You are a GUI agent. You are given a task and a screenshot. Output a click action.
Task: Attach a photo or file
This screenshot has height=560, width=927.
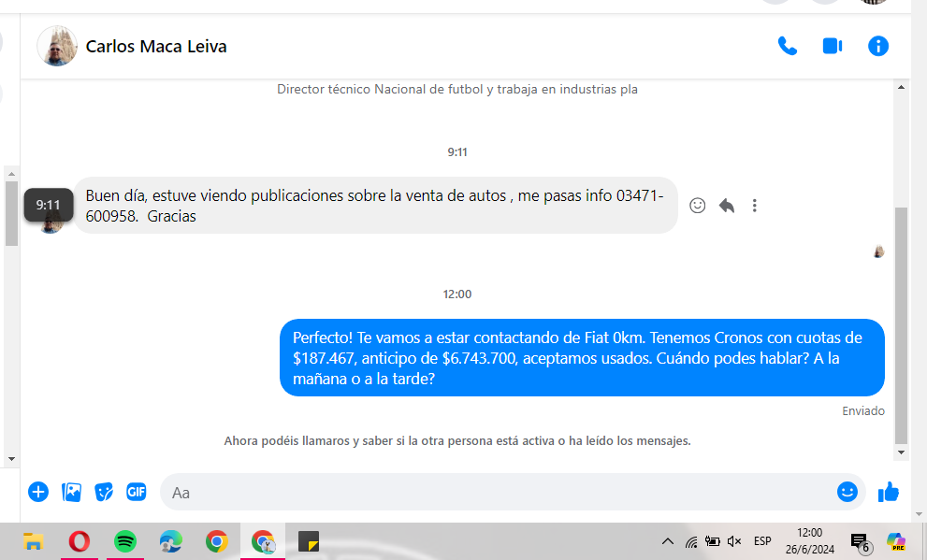pyautogui.click(x=71, y=492)
